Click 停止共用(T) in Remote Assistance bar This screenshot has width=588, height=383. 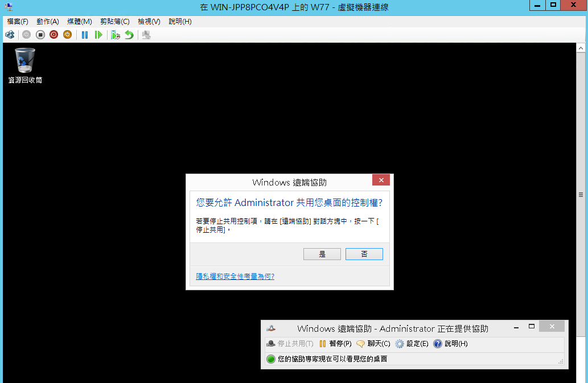pos(290,344)
